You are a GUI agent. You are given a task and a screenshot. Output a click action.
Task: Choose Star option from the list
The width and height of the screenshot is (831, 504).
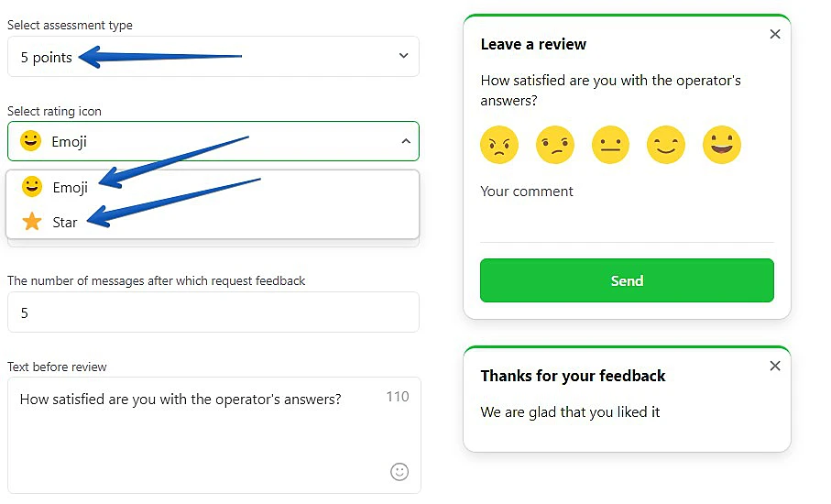pyautogui.click(x=64, y=222)
